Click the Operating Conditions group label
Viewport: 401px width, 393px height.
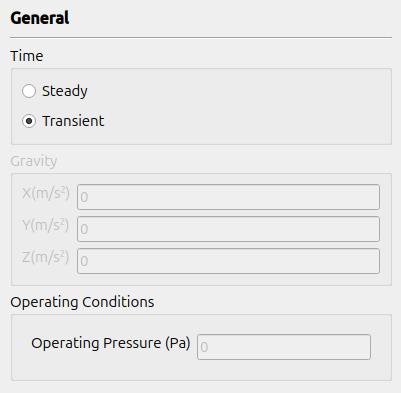(82, 302)
